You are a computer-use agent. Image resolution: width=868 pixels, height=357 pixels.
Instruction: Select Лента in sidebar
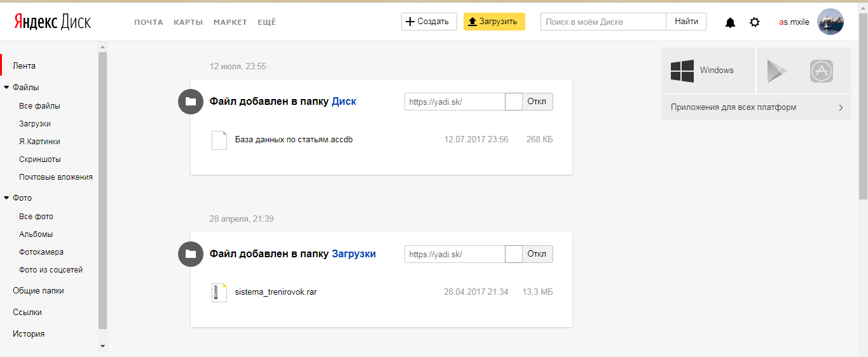point(24,65)
